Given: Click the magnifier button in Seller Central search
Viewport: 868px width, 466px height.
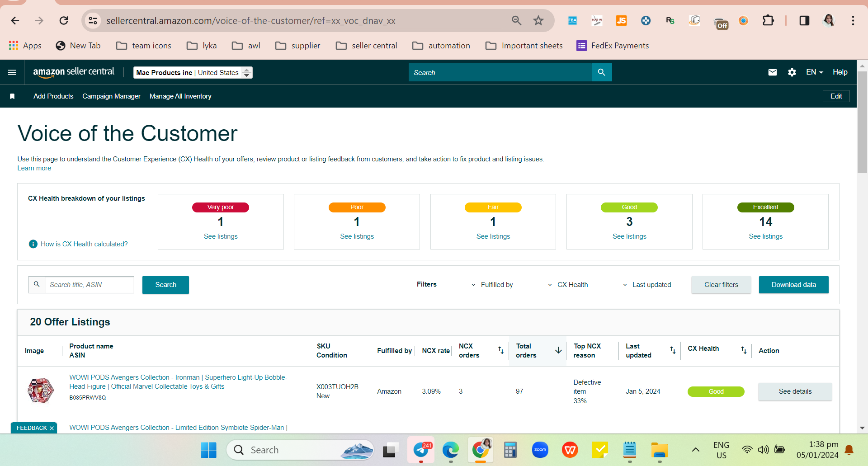Looking at the screenshot, I should click(602, 72).
